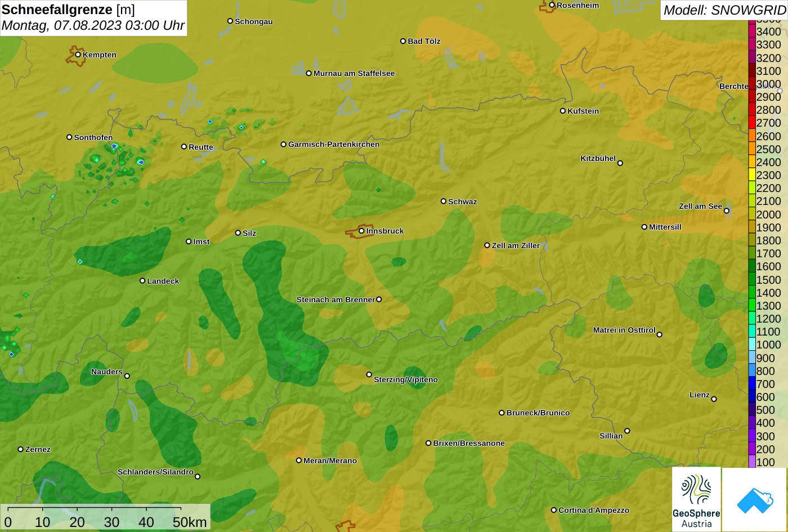Viewport: 788px width, 532px height.
Task: Select the Sterzing/Vipiteno marker dot
Action: click(x=369, y=374)
